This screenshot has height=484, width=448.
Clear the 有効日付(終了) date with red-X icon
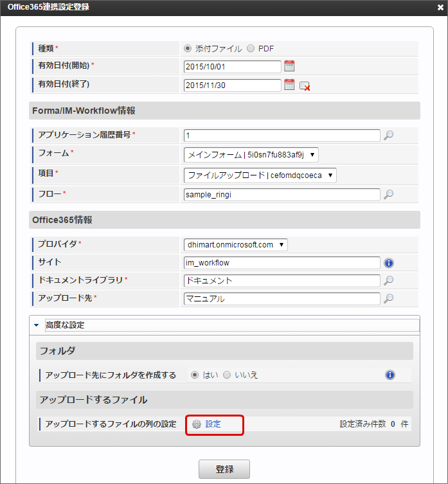[x=305, y=86]
